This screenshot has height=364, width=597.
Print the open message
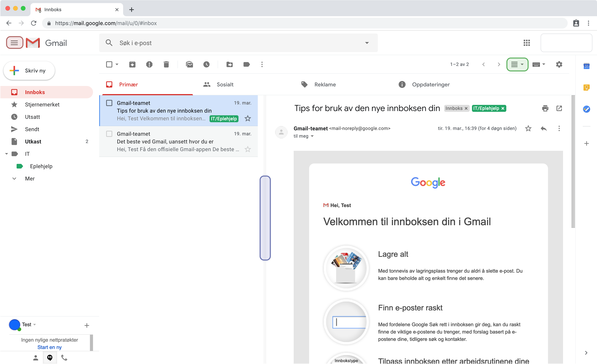545,108
